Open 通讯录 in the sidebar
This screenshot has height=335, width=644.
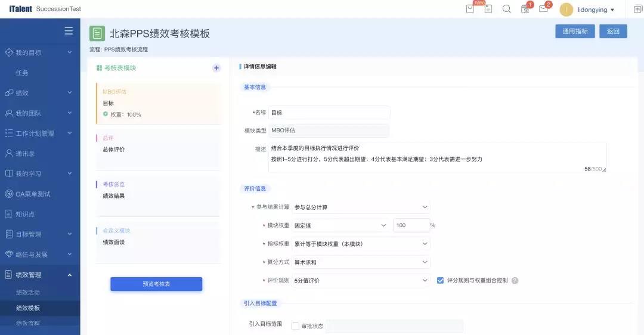point(25,154)
